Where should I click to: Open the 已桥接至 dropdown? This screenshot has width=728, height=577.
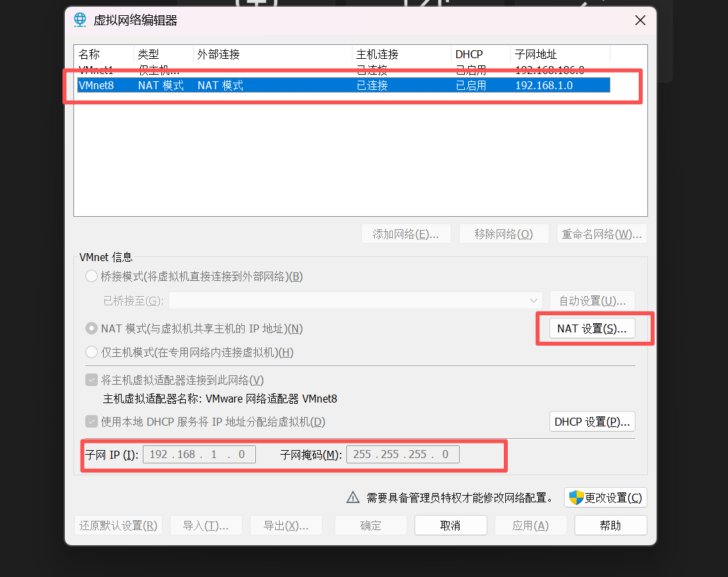tap(356, 301)
